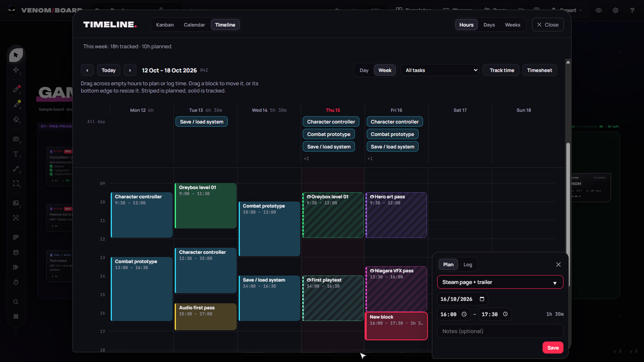644x362 pixels.
Task: Select the Week view toggle
Action: coord(385,70)
